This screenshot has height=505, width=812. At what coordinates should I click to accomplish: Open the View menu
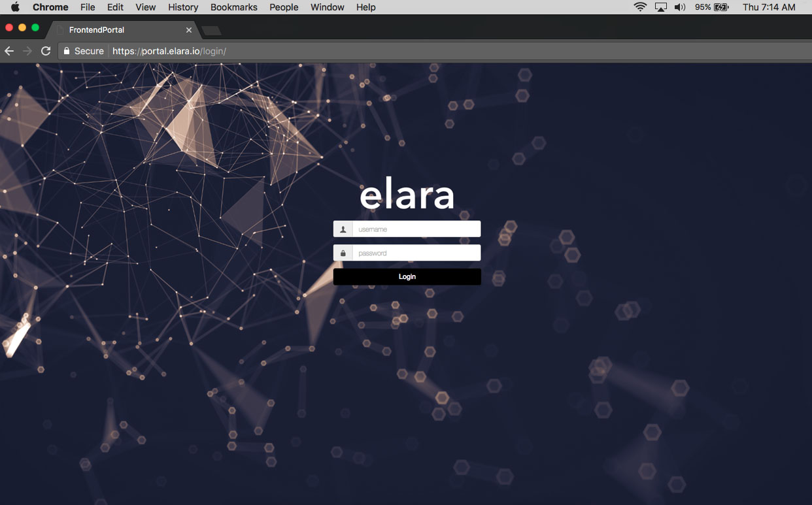(145, 7)
